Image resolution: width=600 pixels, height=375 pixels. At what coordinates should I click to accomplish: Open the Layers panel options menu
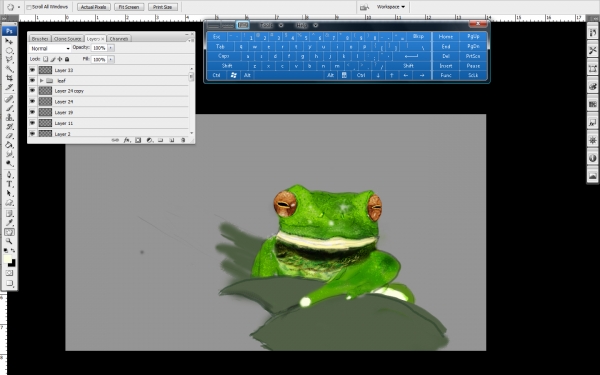point(190,40)
